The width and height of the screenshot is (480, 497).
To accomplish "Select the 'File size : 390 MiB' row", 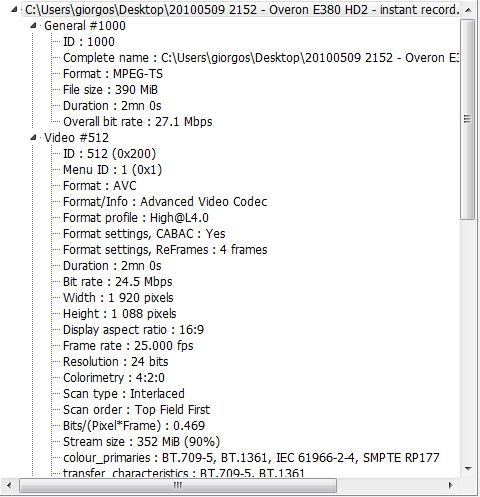I will tap(110, 90).
